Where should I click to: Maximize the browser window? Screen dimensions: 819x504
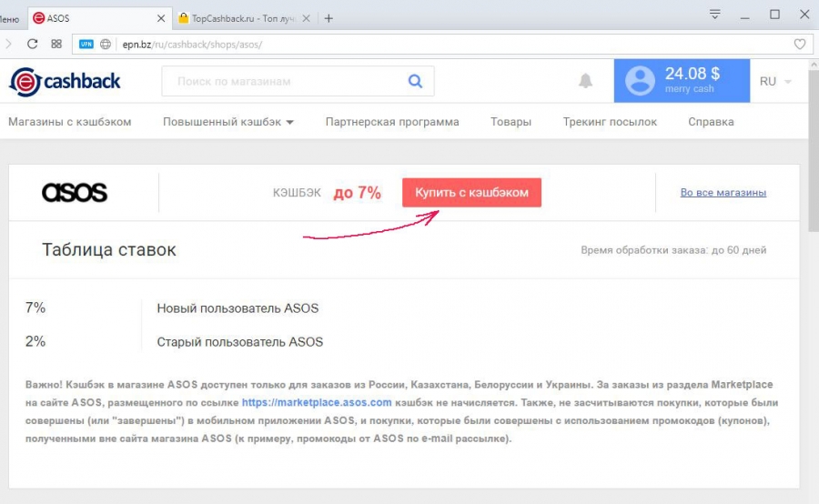[775, 15]
